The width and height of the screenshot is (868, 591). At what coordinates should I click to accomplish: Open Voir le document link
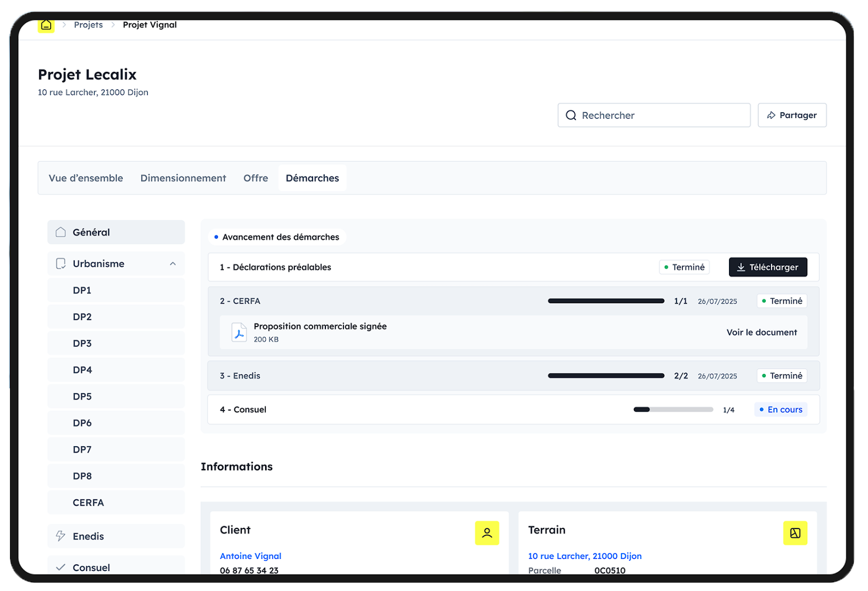[x=761, y=332]
